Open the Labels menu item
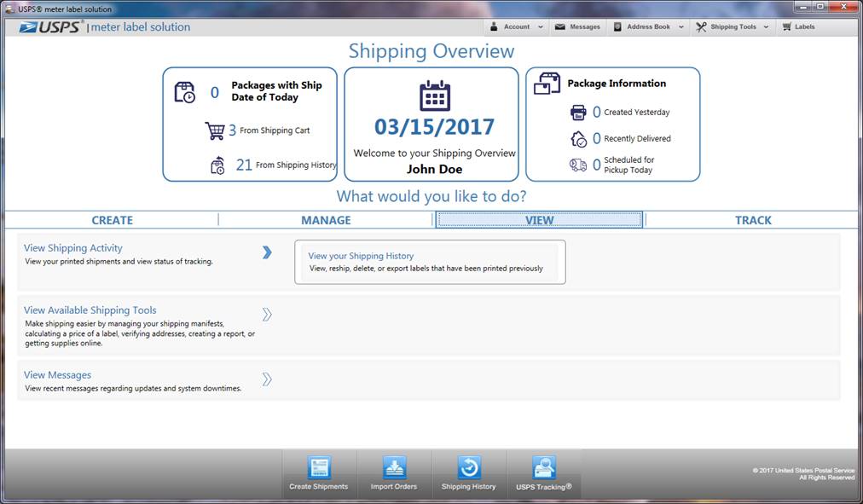This screenshot has width=863, height=504. [798, 26]
